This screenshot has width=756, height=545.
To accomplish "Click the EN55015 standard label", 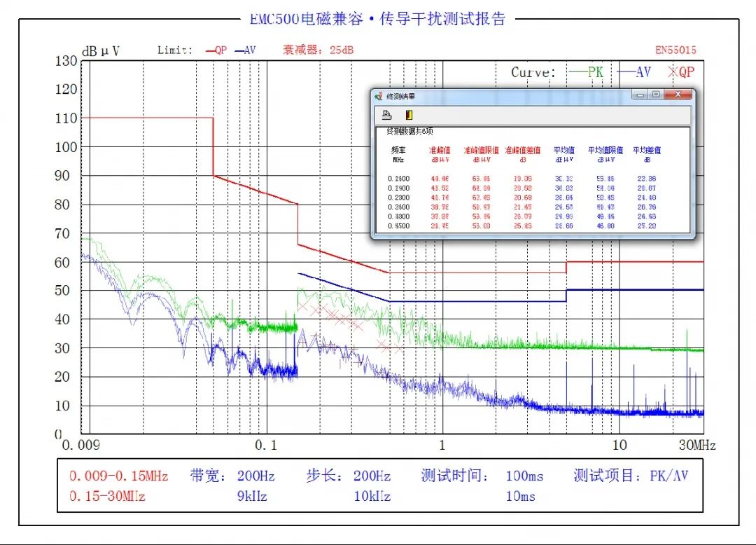I will pyautogui.click(x=675, y=50).
